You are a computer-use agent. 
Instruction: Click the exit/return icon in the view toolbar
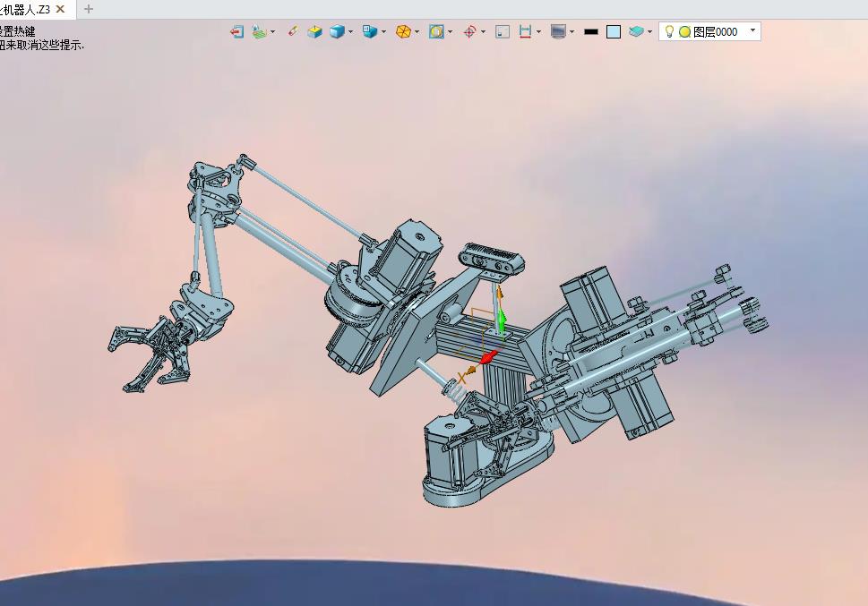tap(236, 32)
